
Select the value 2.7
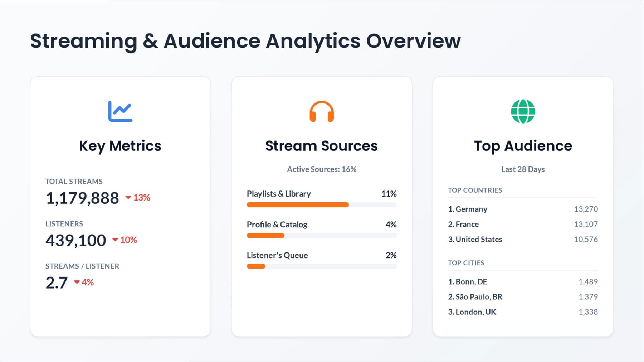coord(57,283)
